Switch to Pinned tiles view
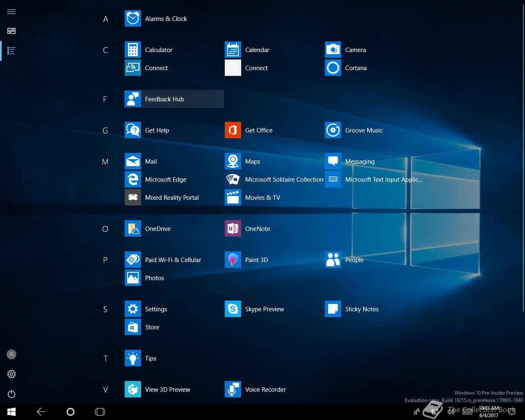Viewport: 525px width, 420px height. coord(11,31)
